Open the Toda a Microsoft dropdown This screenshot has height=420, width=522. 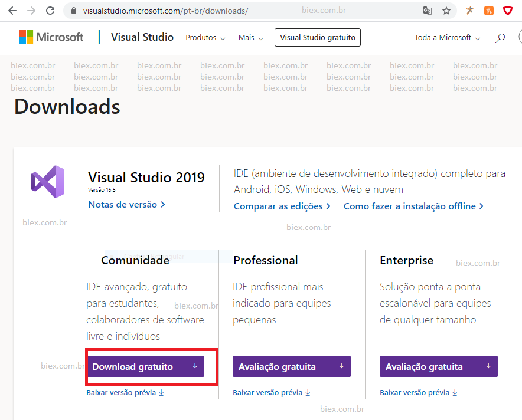tap(448, 38)
